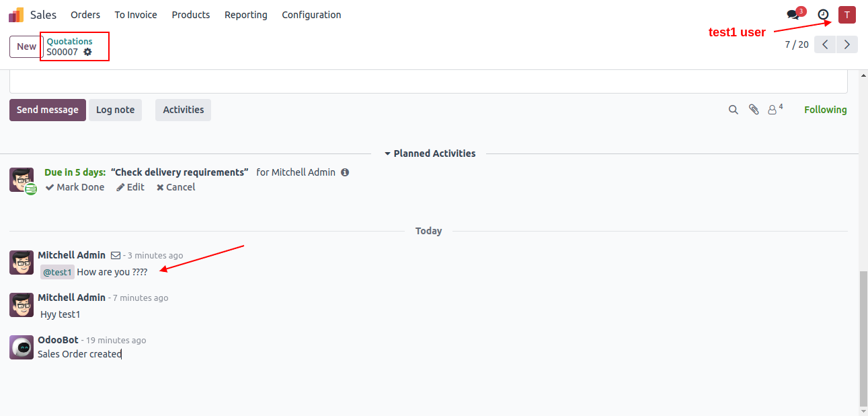Show followers list icon
Screen dimensions: 868x416
[775, 109]
